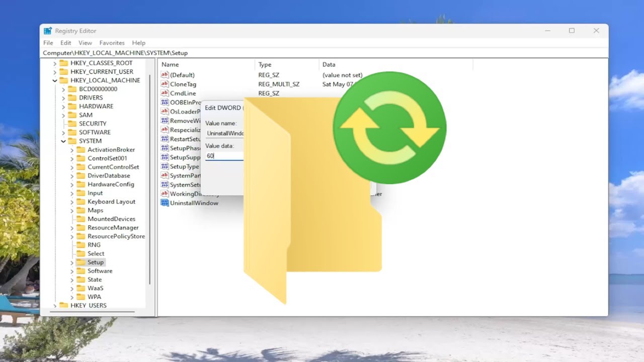Select the ActivationBroker folder icon

click(x=80, y=149)
